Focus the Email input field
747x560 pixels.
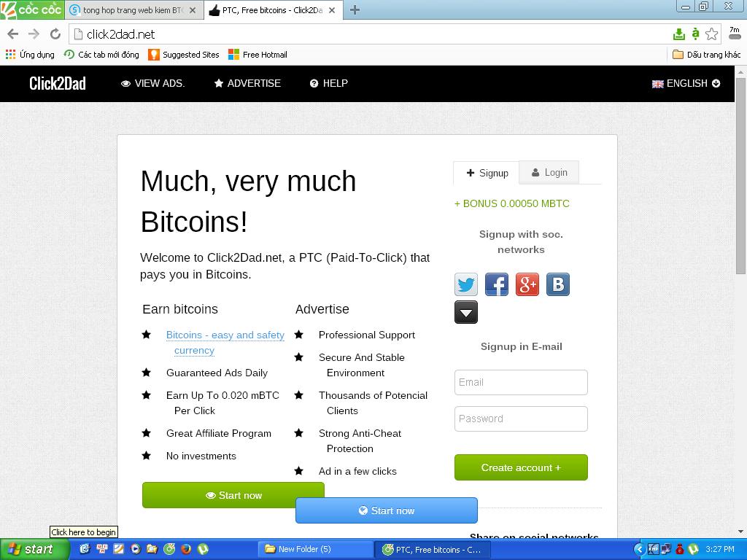(x=521, y=382)
